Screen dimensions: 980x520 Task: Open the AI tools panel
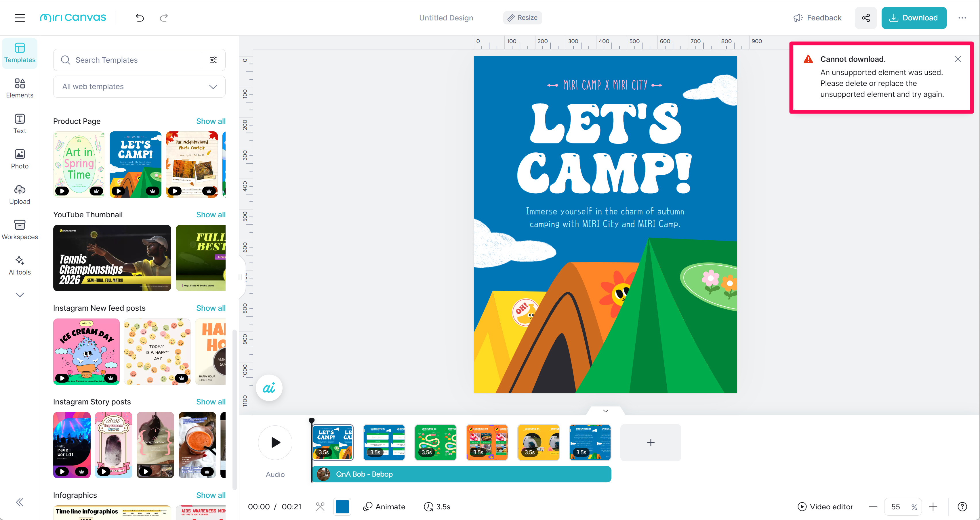[x=20, y=265]
